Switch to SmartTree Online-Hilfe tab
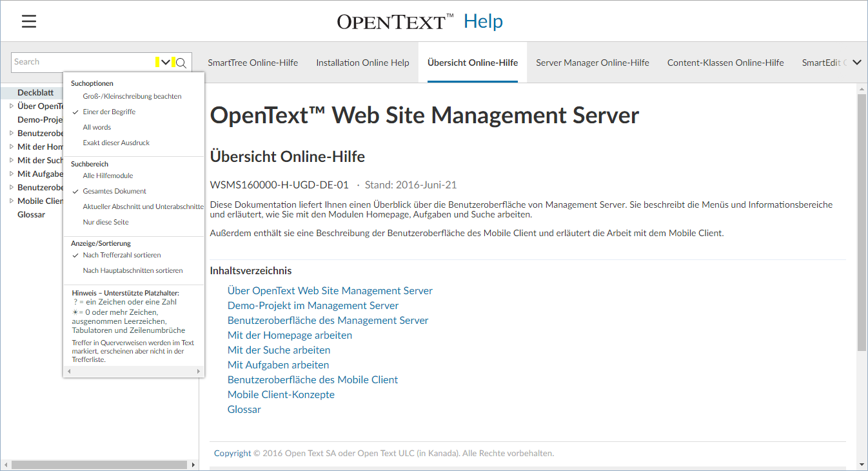Viewport: 868px width, 471px height. pos(253,63)
